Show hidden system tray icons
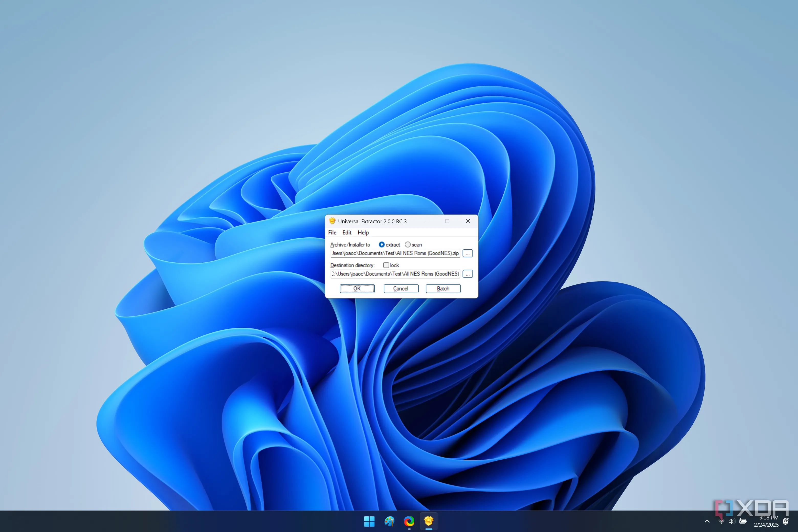The width and height of the screenshot is (798, 532). click(707, 522)
